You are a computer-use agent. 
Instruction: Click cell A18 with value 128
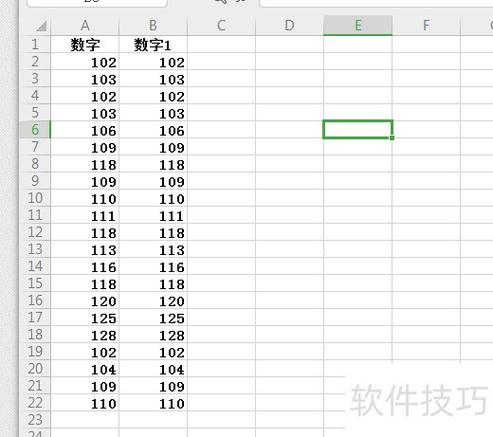coord(85,334)
